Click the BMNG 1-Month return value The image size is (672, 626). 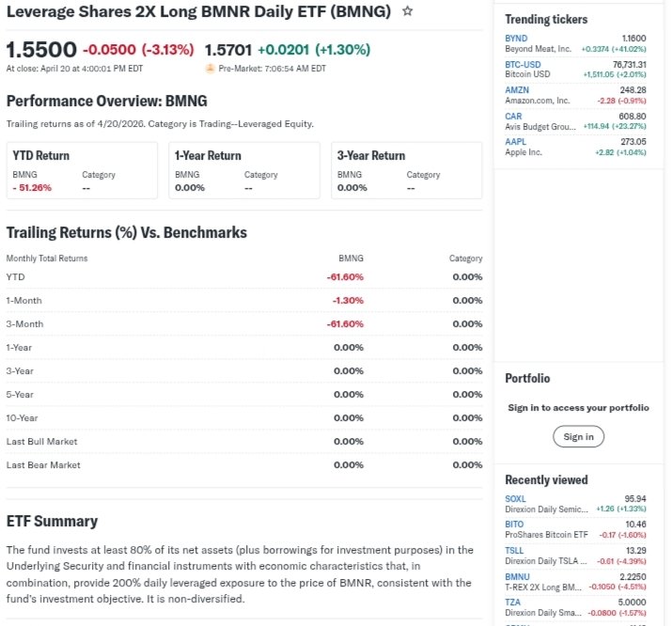click(x=348, y=301)
